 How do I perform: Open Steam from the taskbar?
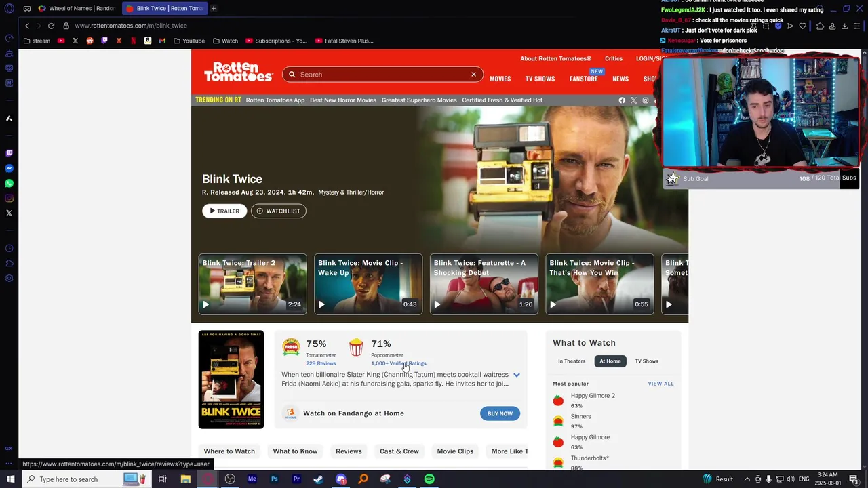tap(318, 479)
